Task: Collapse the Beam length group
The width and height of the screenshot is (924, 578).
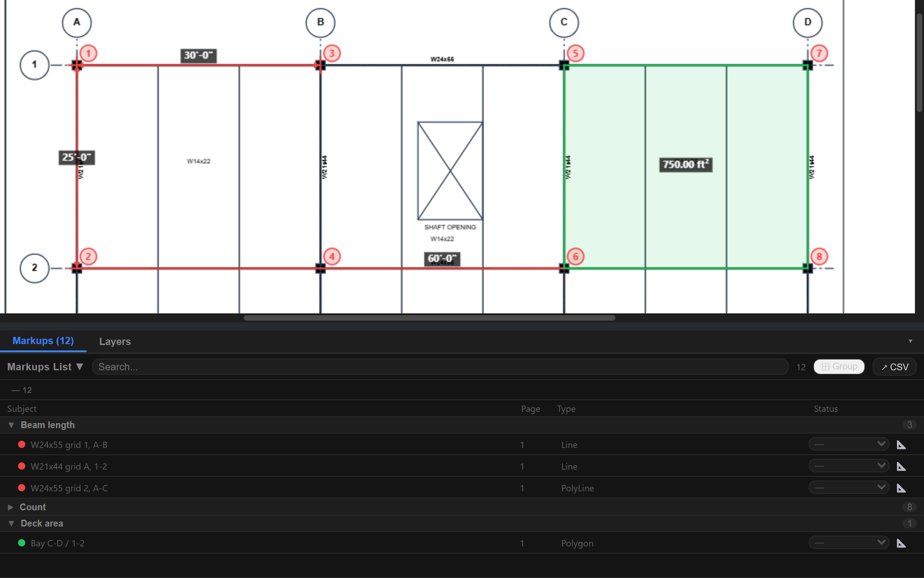Action: pos(11,425)
